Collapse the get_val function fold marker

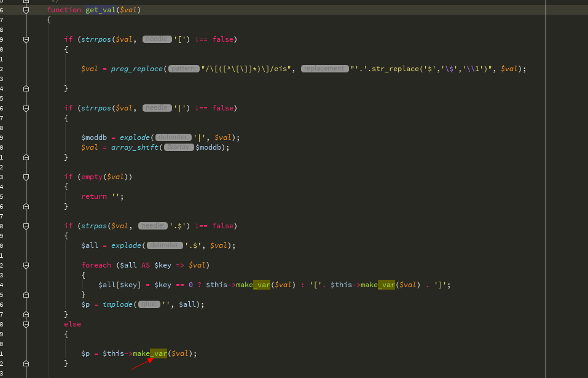[x=26, y=10]
